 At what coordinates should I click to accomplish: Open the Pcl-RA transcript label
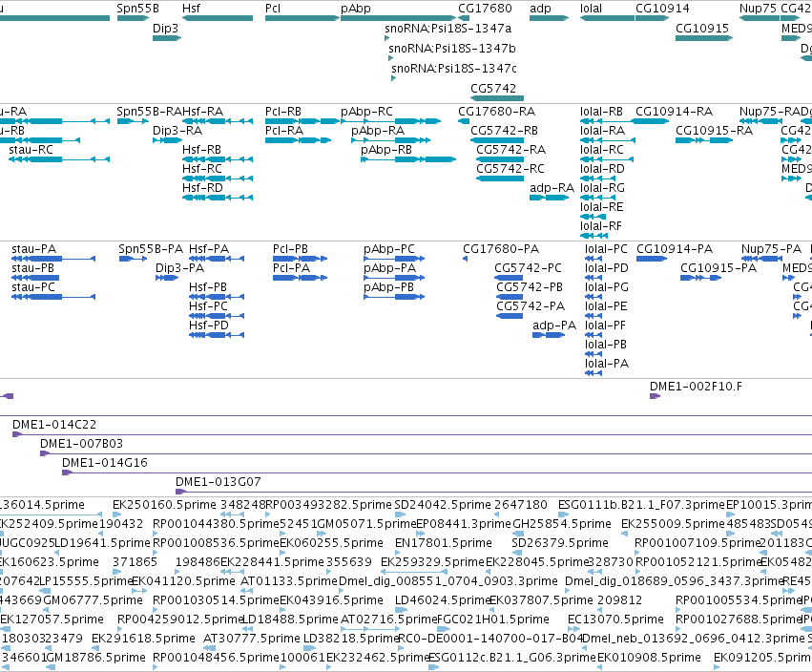click(x=283, y=131)
